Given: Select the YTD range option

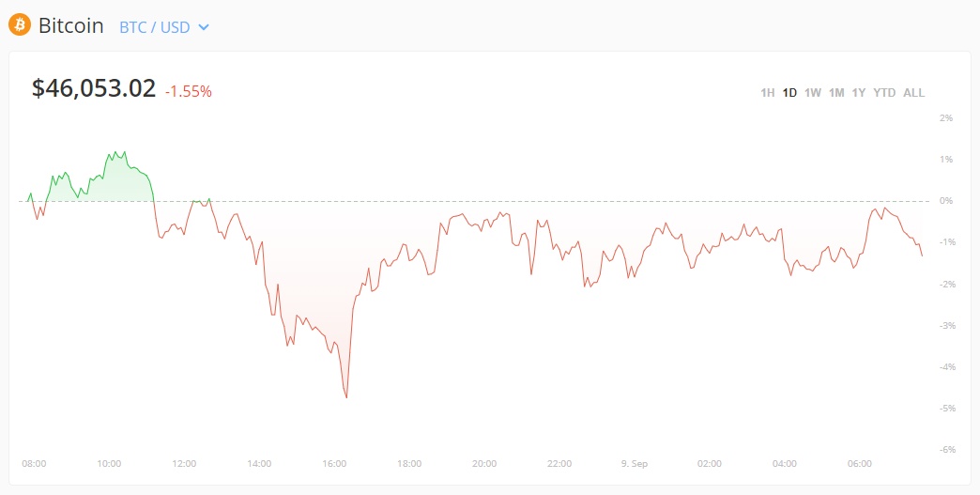Looking at the screenshot, I should click(x=884, y=92).
